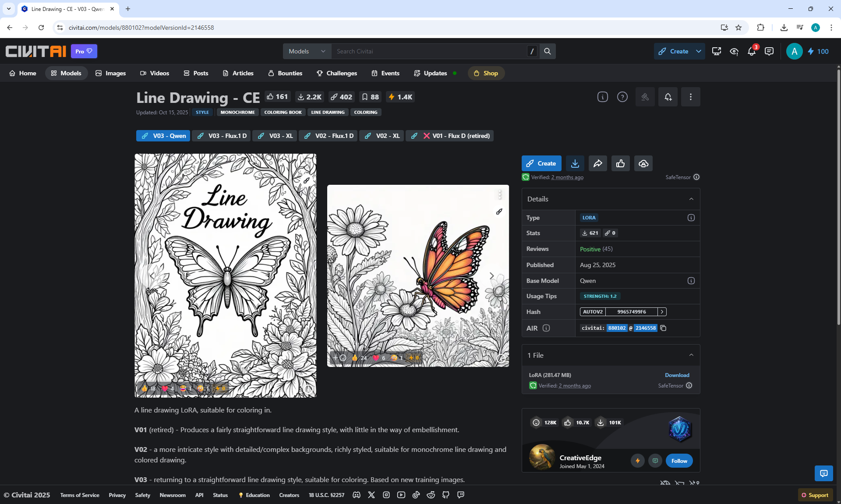841x504 pixels.
Task: Toggle the browsing mode eye icon
Action: point(734,51)
